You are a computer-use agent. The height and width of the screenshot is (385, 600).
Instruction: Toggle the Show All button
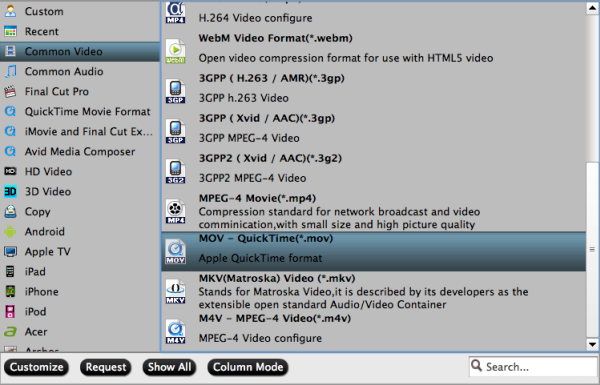pos(169,367)
